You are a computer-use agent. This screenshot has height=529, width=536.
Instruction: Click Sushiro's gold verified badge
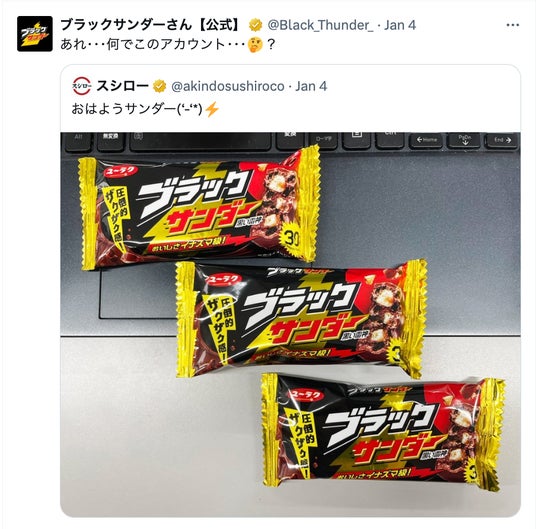coord(159,86)
